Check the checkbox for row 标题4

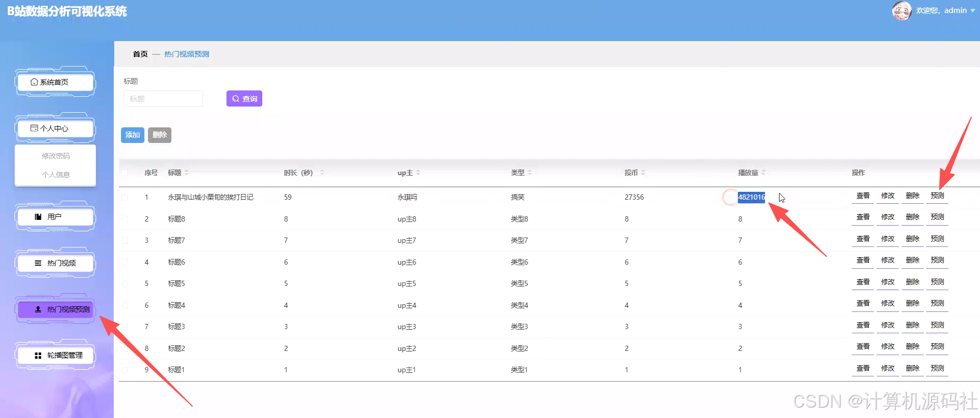pyautogui.click(x=125, y=306)
